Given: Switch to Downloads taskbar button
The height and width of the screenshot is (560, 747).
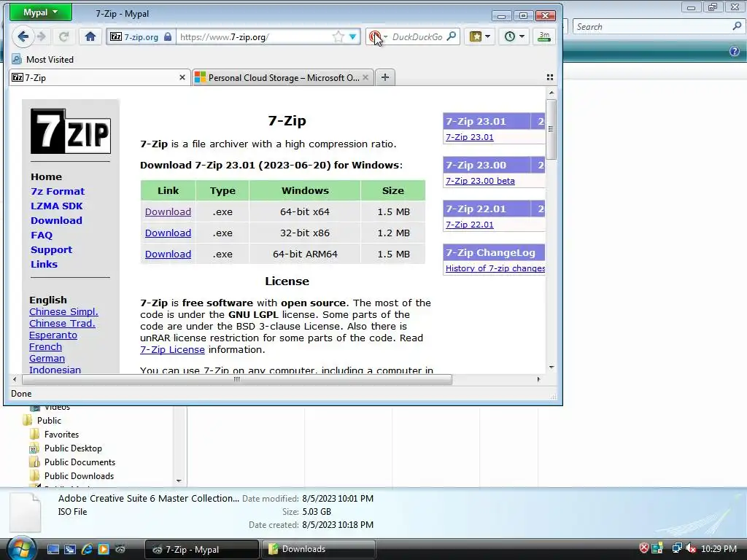Looking at the screenshot, I should 318,549.
